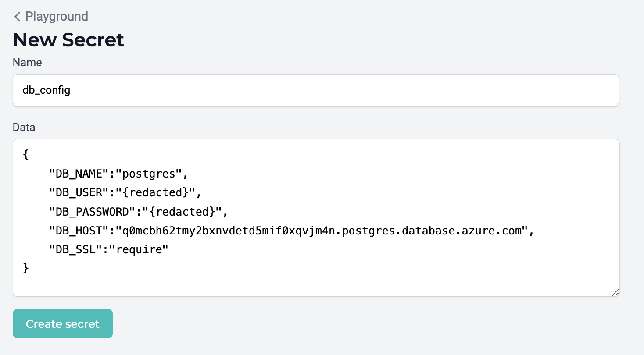Click the back chevron icon beside Playground

[18, 17]
